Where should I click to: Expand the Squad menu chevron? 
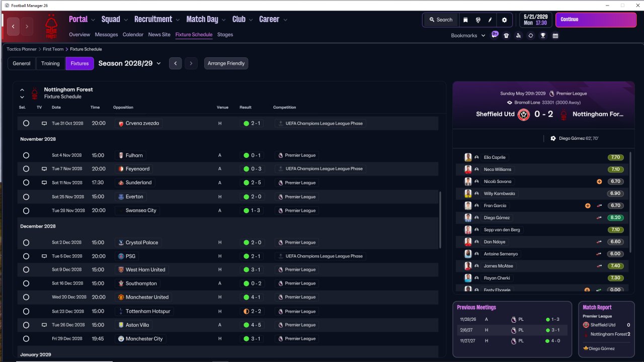pos(126,20)
